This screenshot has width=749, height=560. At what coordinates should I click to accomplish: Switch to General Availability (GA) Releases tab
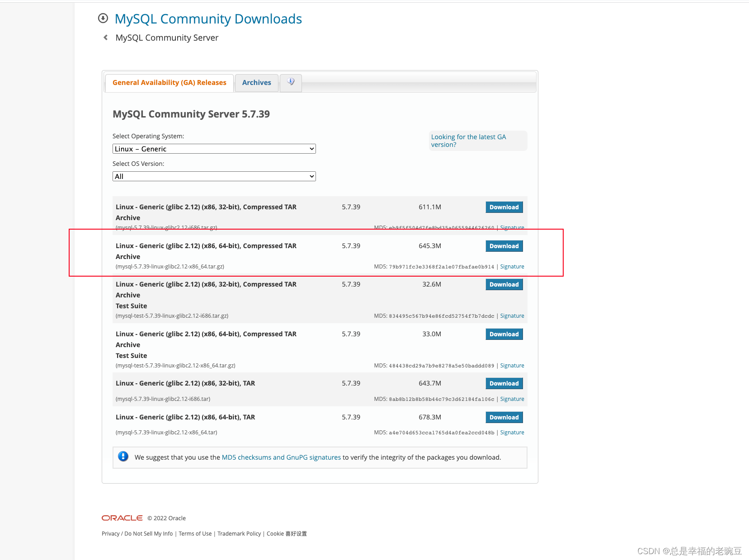170,83
